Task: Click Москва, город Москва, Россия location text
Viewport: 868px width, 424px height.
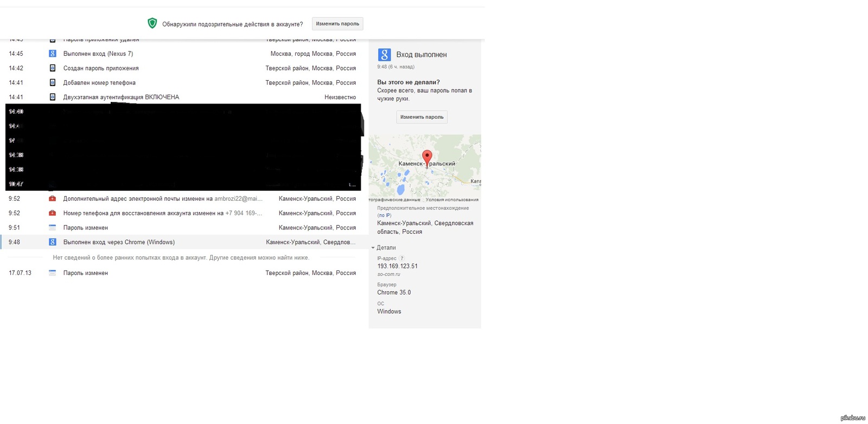Action: coord(313,54)
